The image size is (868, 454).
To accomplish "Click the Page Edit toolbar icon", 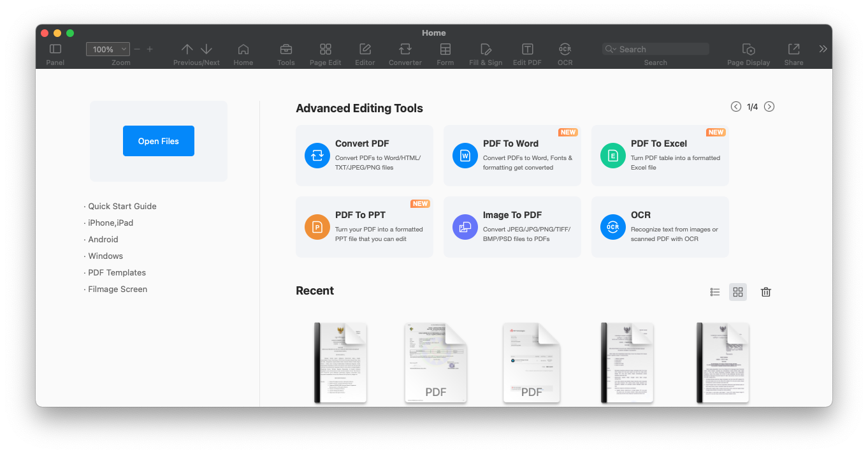I will (326, 49).
